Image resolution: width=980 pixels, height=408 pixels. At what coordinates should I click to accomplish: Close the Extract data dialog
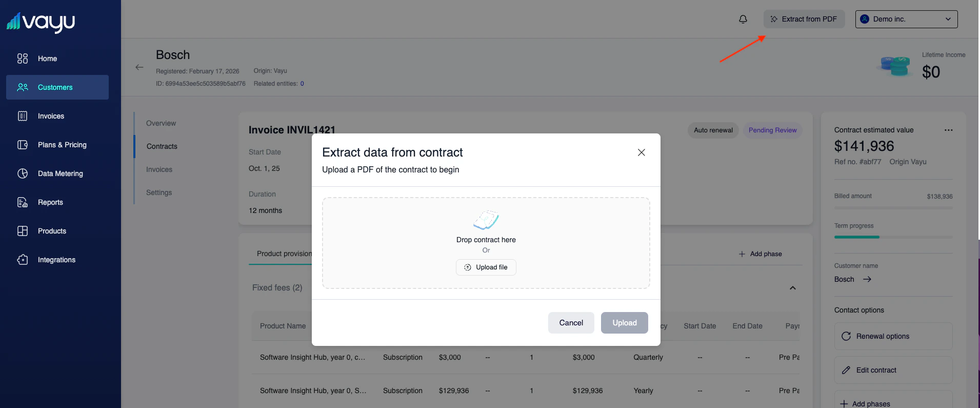pos(641,152)
